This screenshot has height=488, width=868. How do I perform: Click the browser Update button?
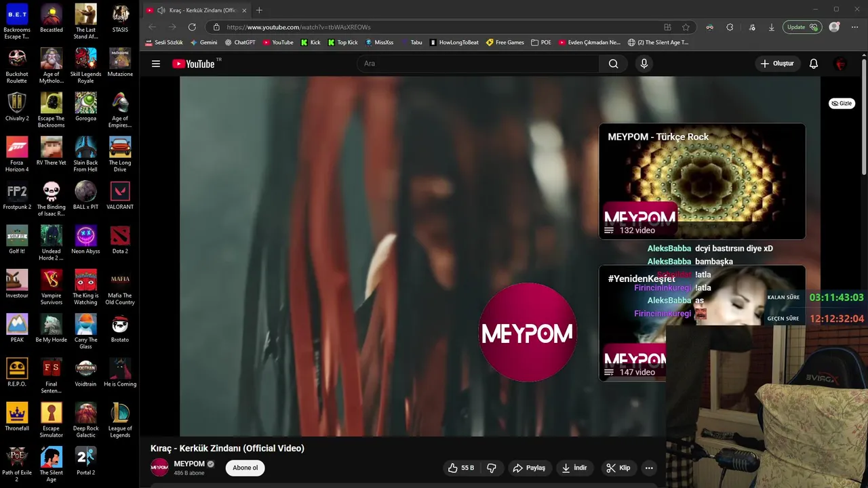802,27
